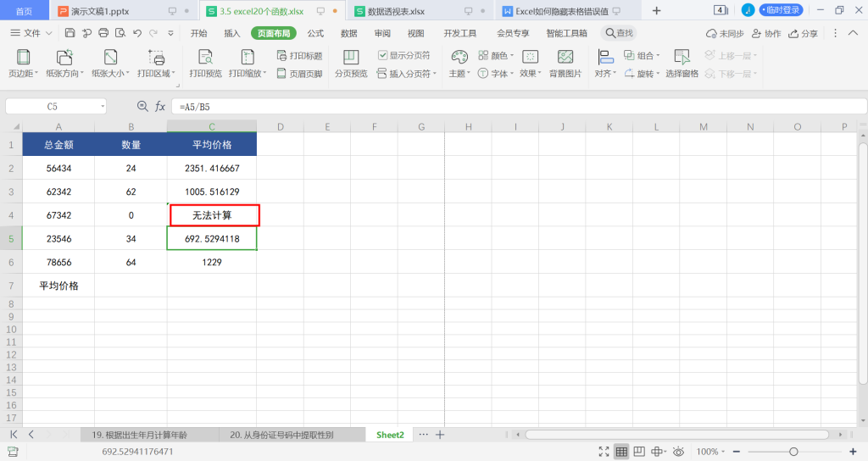Screen dimensions: 868x461
Task: Switch to the 公式 ribbon tab
Action: click(315, 33)
